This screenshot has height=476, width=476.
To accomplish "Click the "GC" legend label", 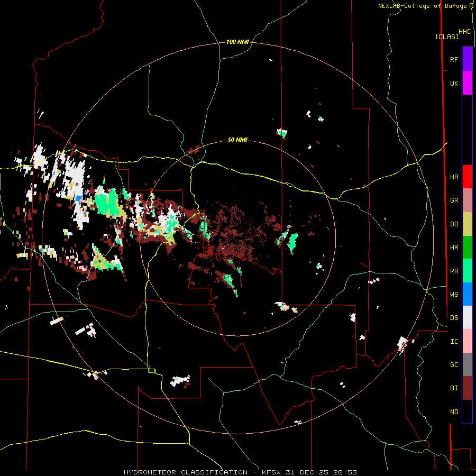I will coord(454,365).
